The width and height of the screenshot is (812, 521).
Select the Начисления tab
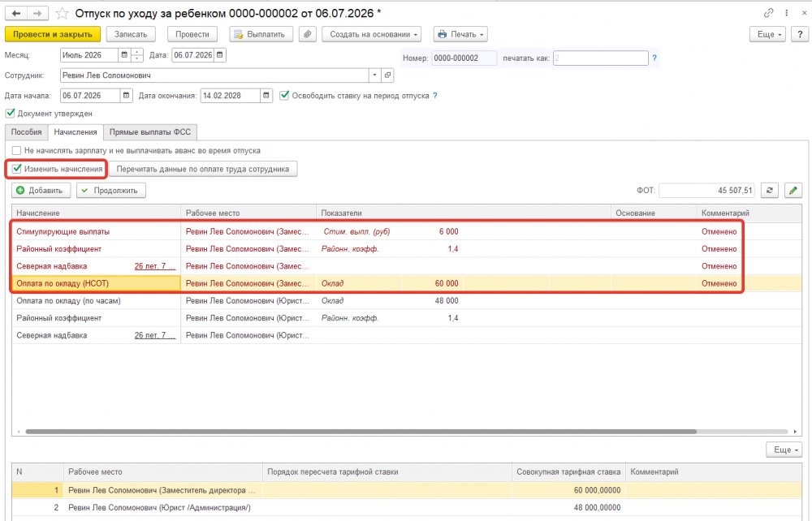coord(76,132)
